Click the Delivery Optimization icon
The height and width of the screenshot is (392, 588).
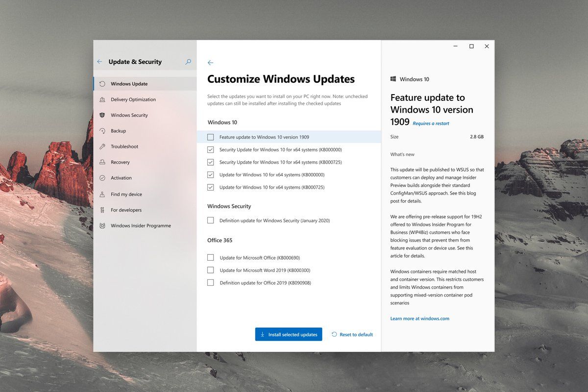tap(102, 99)
